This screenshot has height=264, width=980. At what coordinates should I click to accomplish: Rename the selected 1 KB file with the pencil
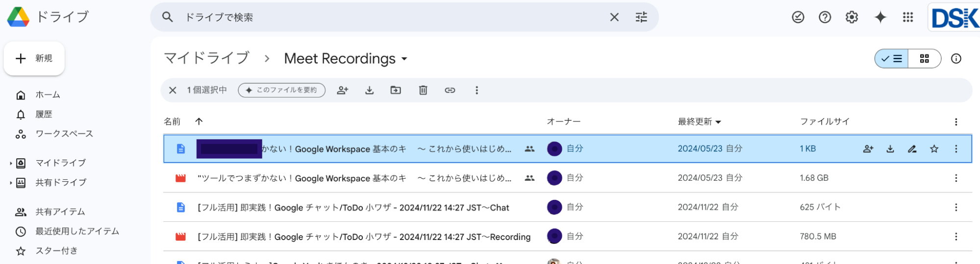tap(912, 149)
